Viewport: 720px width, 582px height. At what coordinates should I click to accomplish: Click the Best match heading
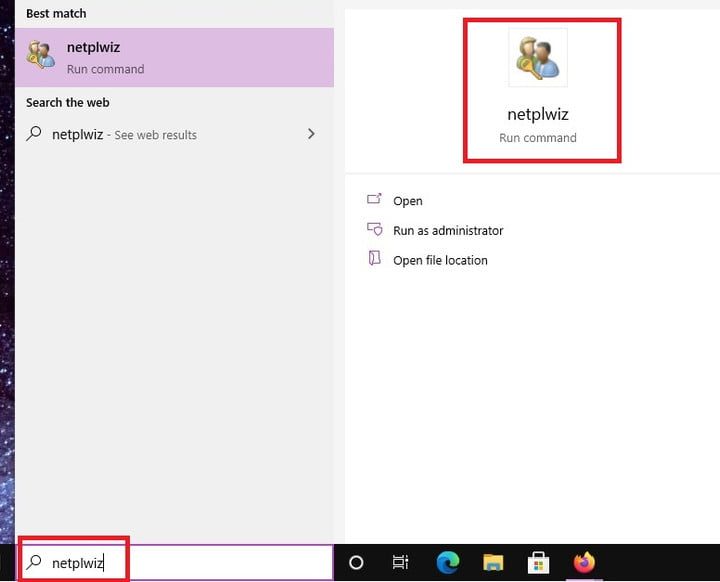pos(56,13)
